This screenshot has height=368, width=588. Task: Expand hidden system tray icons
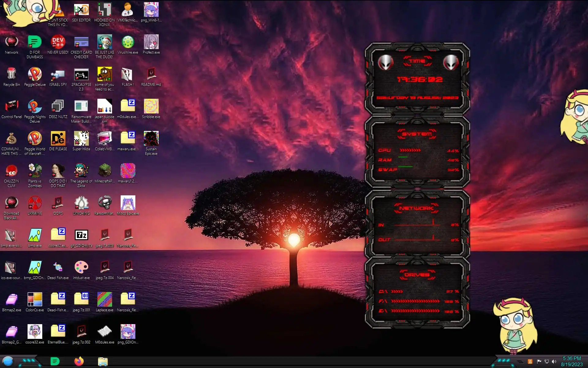[520, 362]
